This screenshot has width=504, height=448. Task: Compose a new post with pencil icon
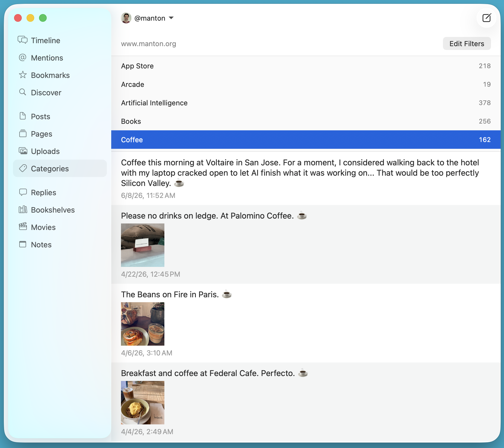487,18
